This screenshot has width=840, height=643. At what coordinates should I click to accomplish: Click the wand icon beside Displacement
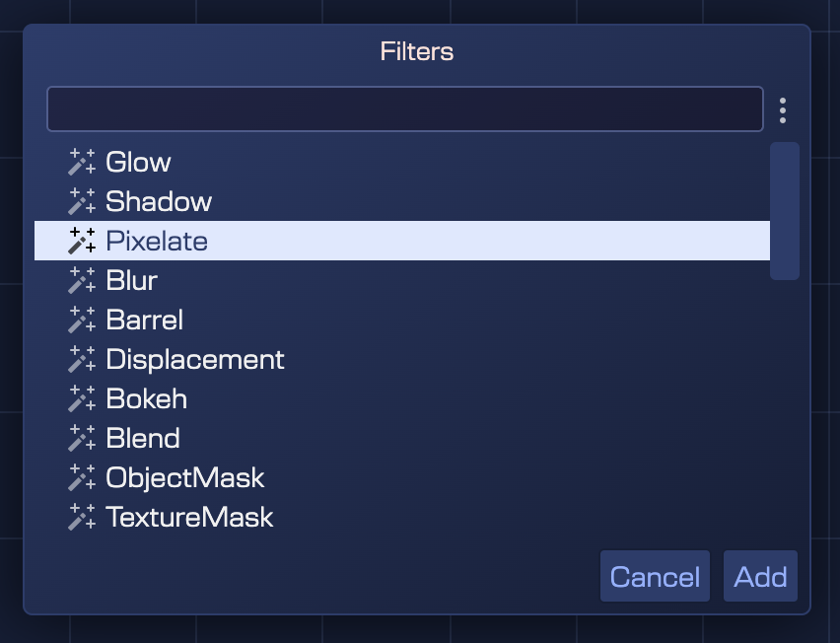81,359
